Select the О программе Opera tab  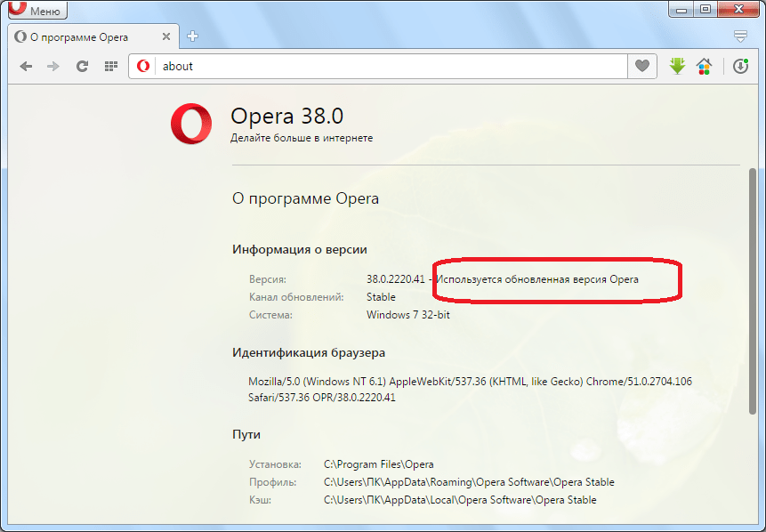(80, 37)
